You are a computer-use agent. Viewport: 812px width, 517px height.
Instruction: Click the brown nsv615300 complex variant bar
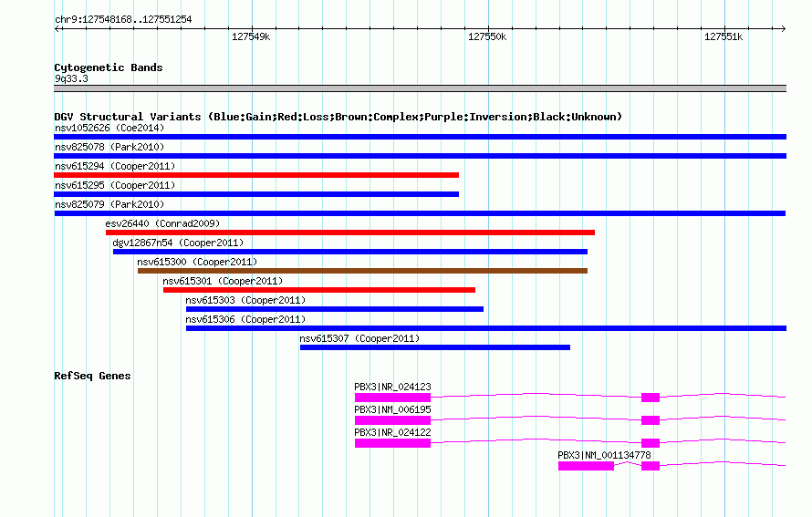[362, 271]
